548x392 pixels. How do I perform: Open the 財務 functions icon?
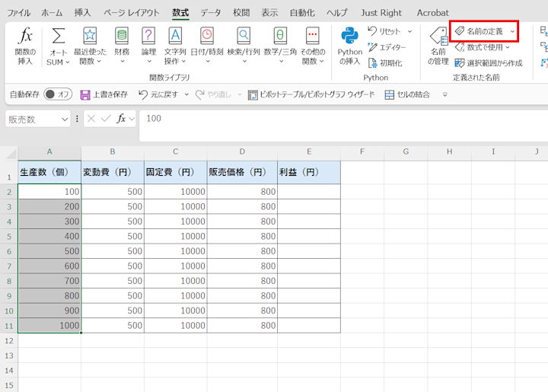tap(122, 36)
